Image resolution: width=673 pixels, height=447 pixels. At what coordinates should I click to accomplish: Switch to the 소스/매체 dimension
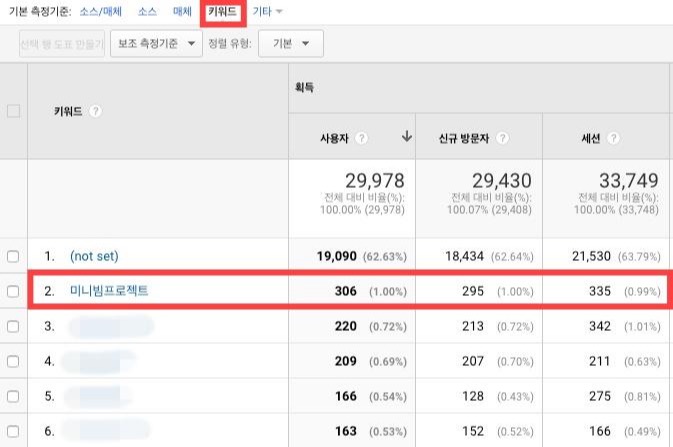[101, 12]
